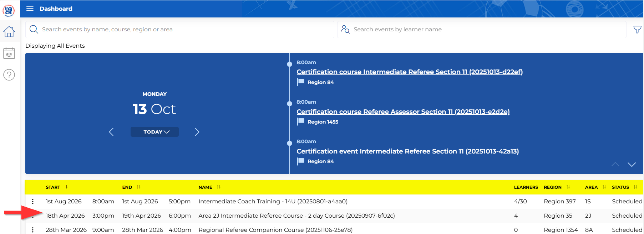644x234 pixels.
Task: Click the Home icon in sidebar
Action: [x=9, y=32]
